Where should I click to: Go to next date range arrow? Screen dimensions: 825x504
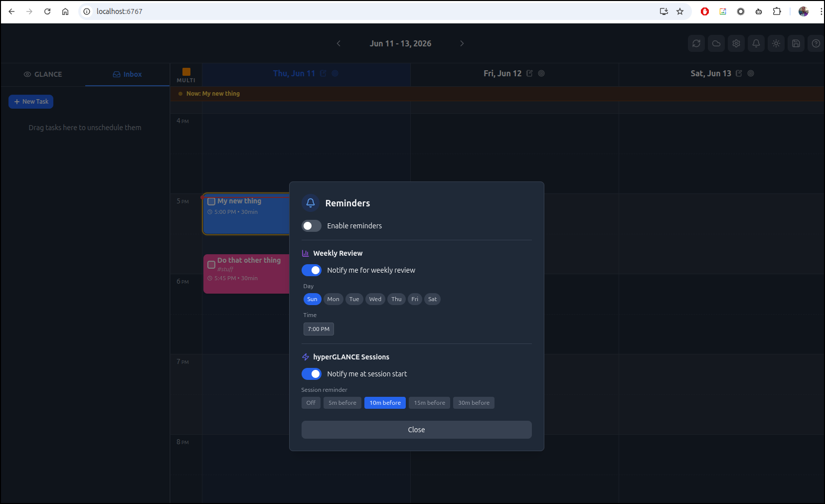462,43
